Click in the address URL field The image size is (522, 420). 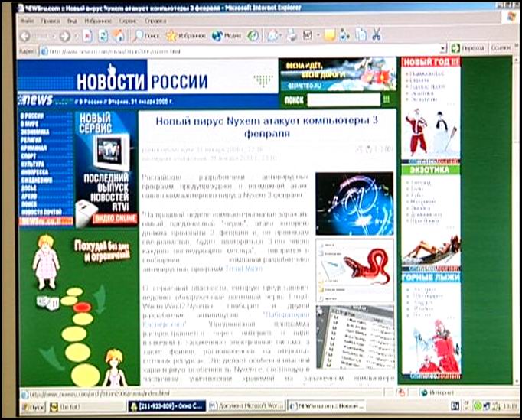tap(243, 51)
